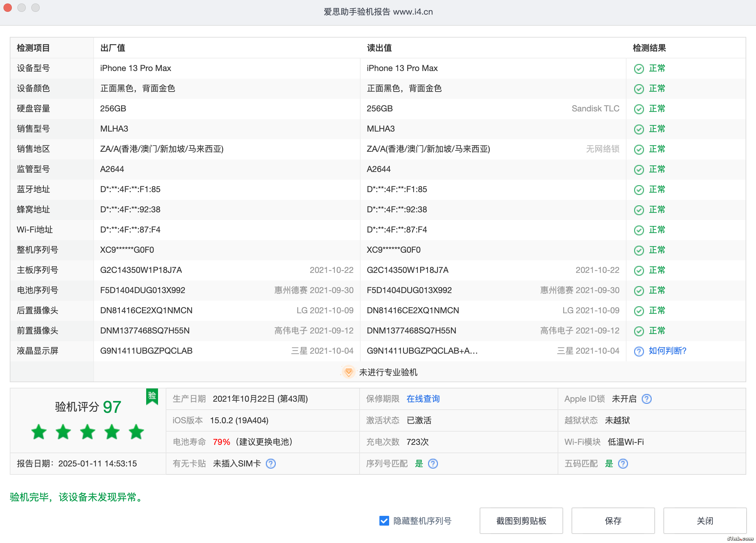Uncheck 隐藏整机序列号 checkbox
756x543 pixels.
tap(384, 521)
